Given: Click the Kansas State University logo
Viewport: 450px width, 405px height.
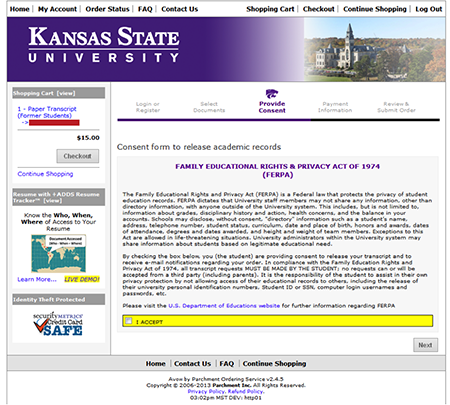Looking at the screenshot, I should pos(104,45).
